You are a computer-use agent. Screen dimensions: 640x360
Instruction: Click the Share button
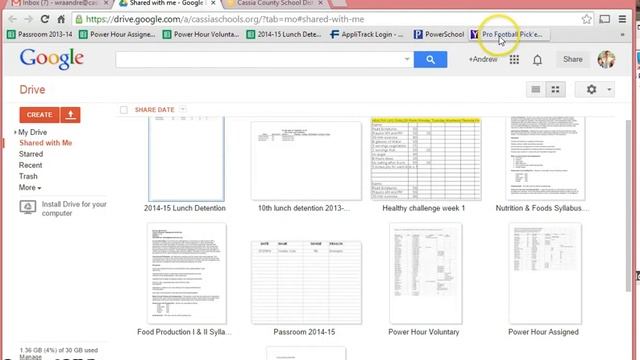573,60
